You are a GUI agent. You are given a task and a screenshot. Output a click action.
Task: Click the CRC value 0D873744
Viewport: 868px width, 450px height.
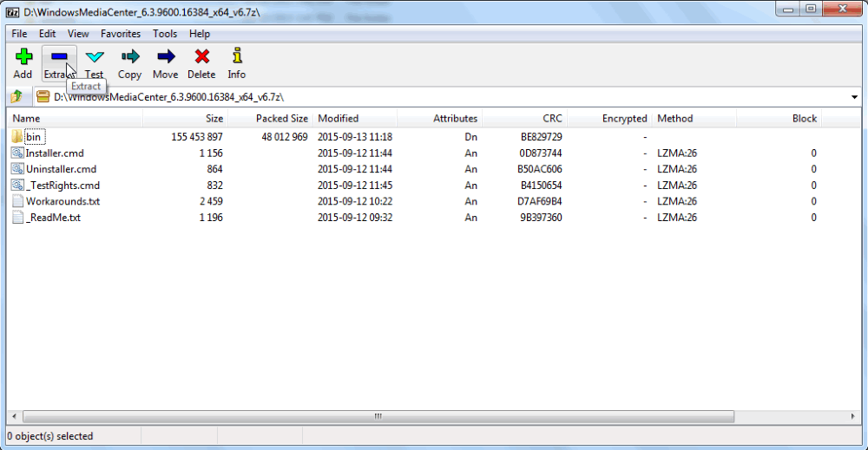click(541, 153)
